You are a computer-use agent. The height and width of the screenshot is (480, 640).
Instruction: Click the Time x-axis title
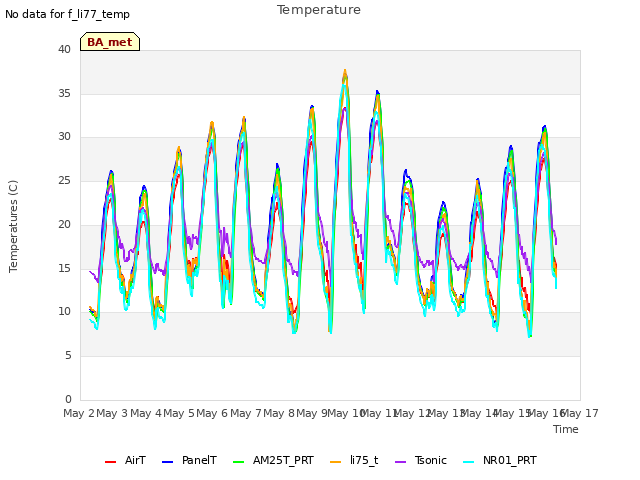566,429
